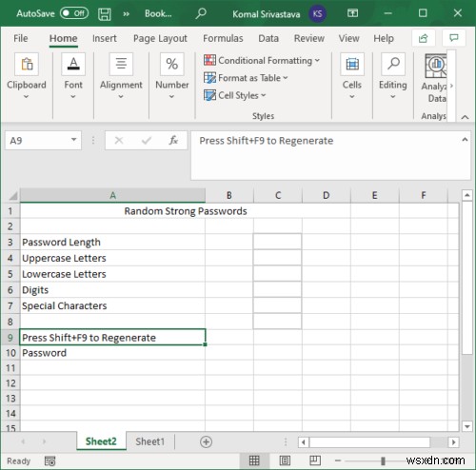Click the Cancel X formula bar icon
The image size is (476, 470).
coord(119,140)
